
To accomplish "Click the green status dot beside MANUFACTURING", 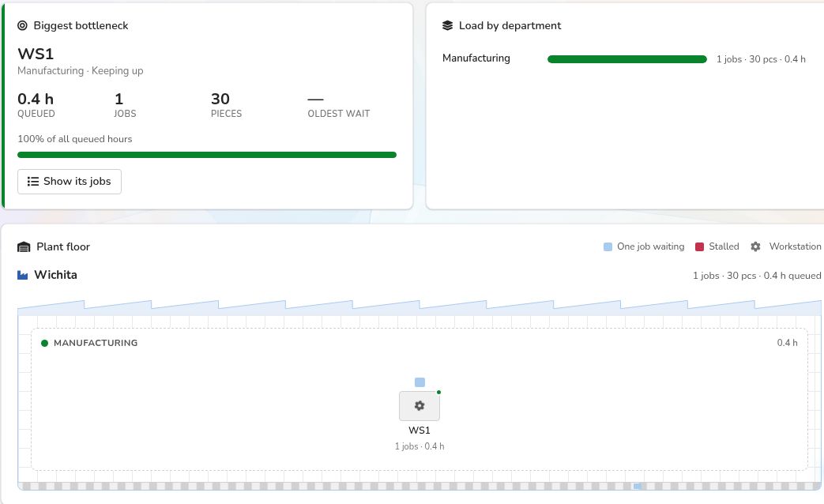I will click(45, 343).
